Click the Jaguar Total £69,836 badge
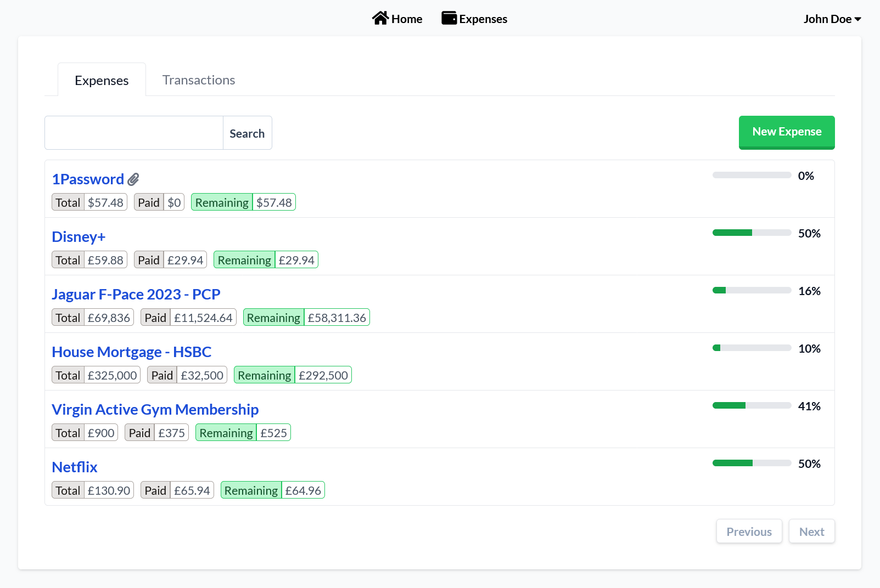The width and height of the screenshot is (880, 588). (93, 318)
